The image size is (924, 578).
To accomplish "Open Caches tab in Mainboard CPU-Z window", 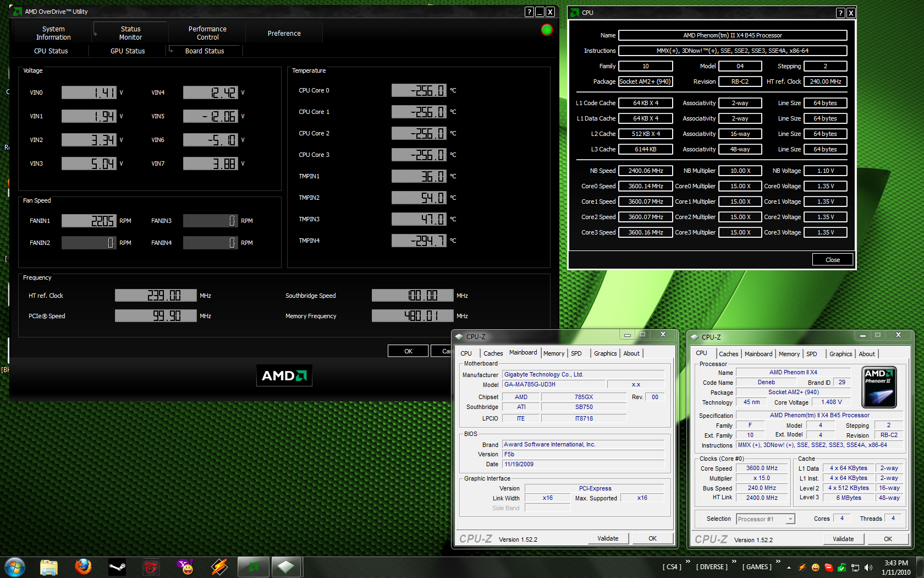I will (493, 353).
